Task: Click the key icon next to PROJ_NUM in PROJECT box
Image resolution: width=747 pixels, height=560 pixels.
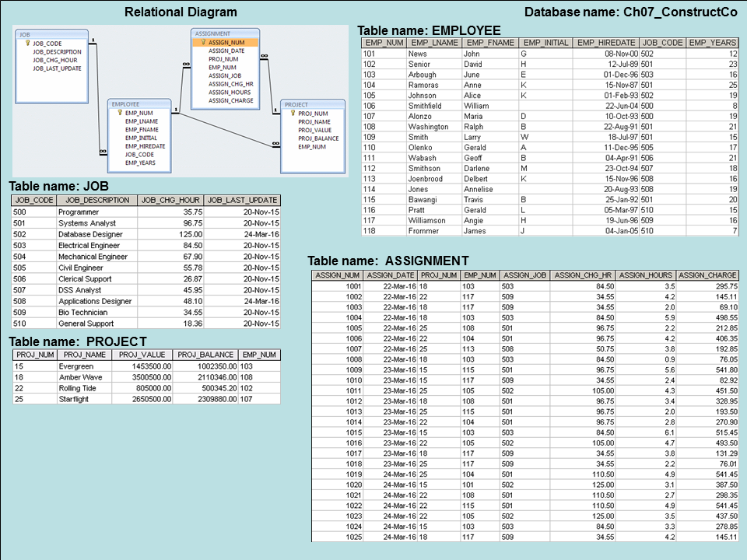Action: pos(292,114)
